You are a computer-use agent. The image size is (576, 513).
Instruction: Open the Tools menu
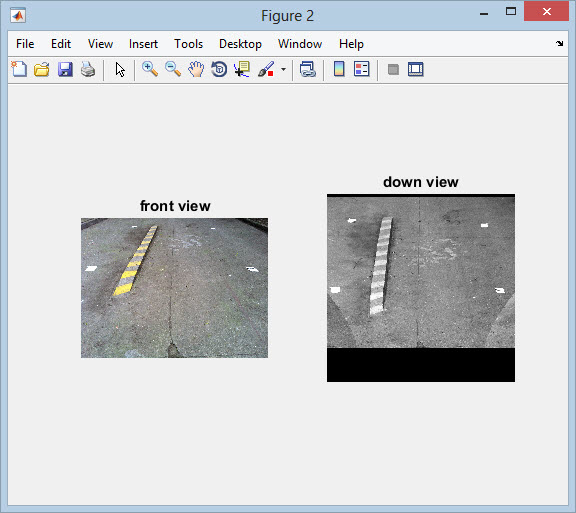[x=188, y=44]
